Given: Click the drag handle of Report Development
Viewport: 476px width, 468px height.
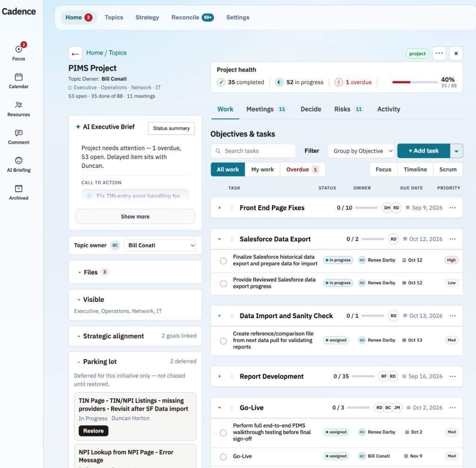Looking at the screenshot, I should click(x=232, y=376).
